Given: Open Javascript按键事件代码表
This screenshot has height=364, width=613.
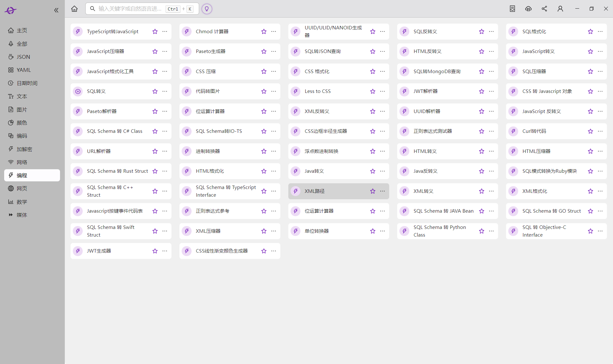Looking at the screenshot, I should click(121, 211).
